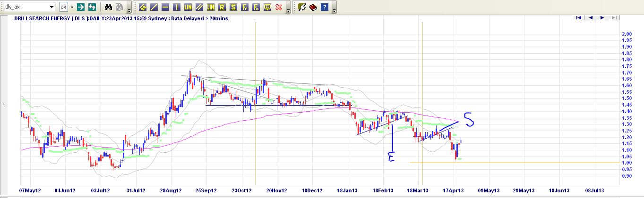Screen dimensions: 644x198
Task: Click the 'ax' exchange input box
Action: click(x=64, y=7)
